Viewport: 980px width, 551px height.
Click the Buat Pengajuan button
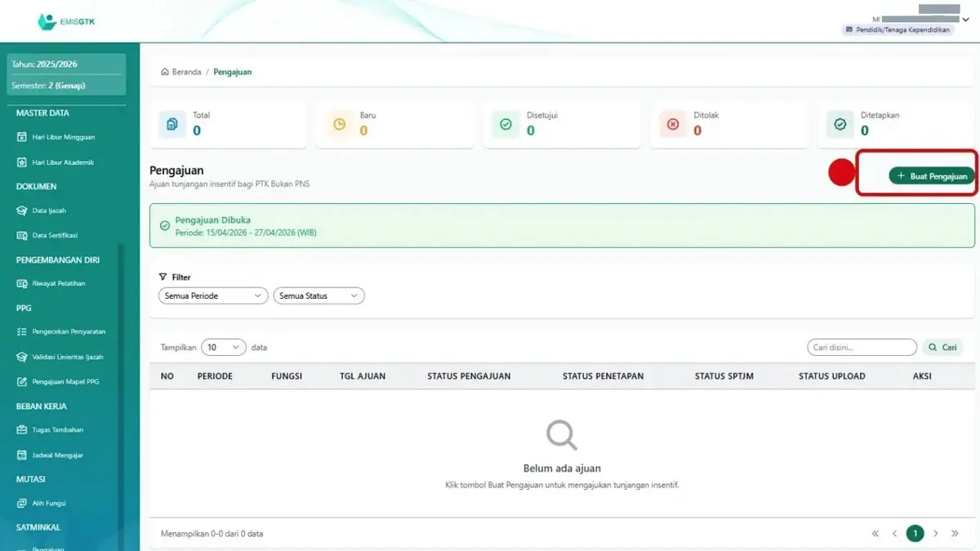point(932,176)
